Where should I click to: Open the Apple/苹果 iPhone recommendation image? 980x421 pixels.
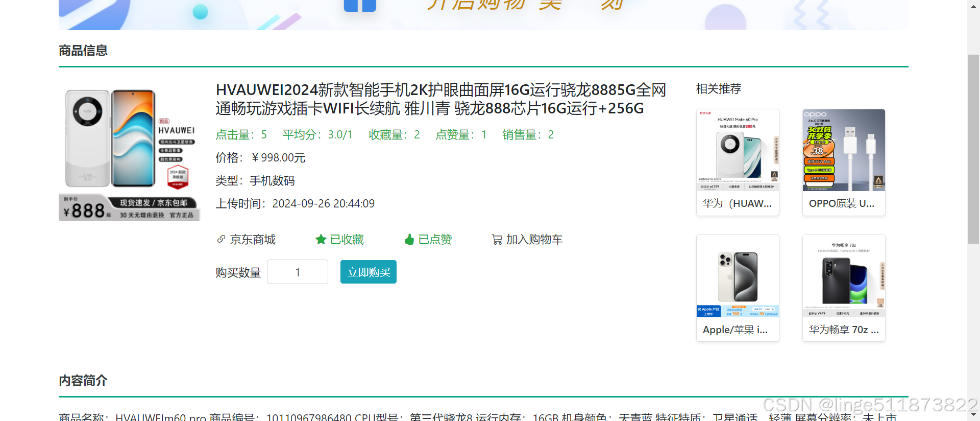(738, 276)
